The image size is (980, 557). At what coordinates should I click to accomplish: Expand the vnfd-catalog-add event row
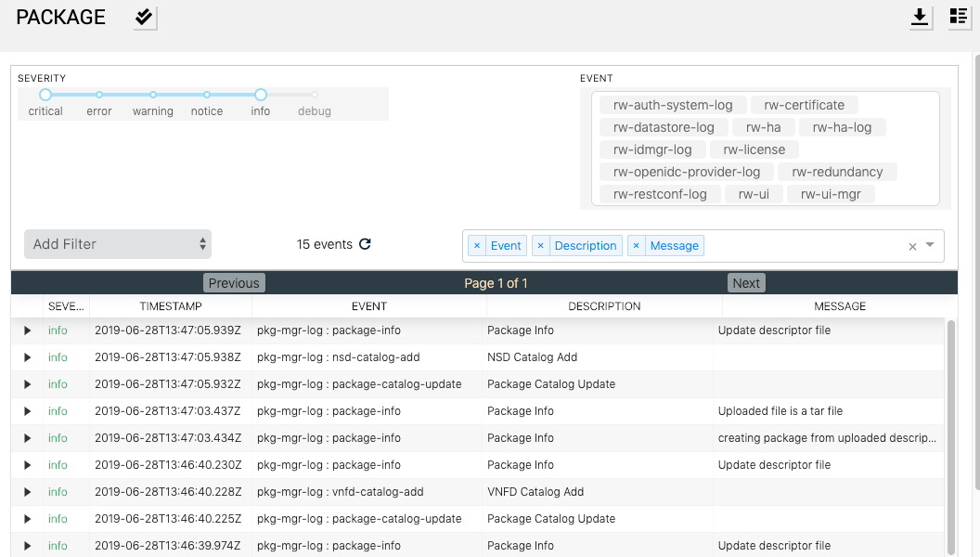click(27, 492)
